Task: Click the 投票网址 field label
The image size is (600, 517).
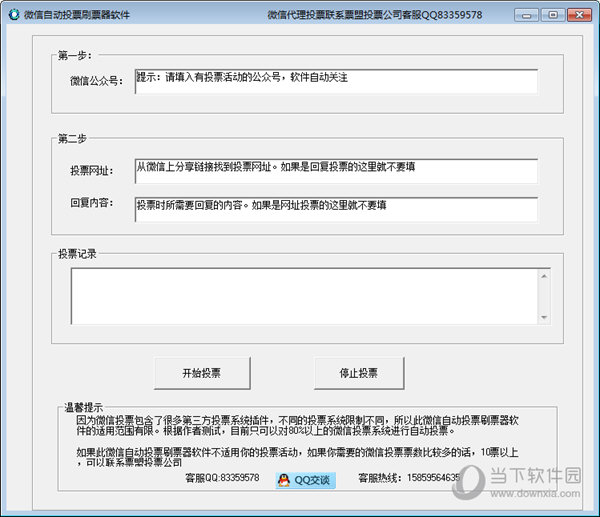Action: pyautogui.click(x=92, y=171)
